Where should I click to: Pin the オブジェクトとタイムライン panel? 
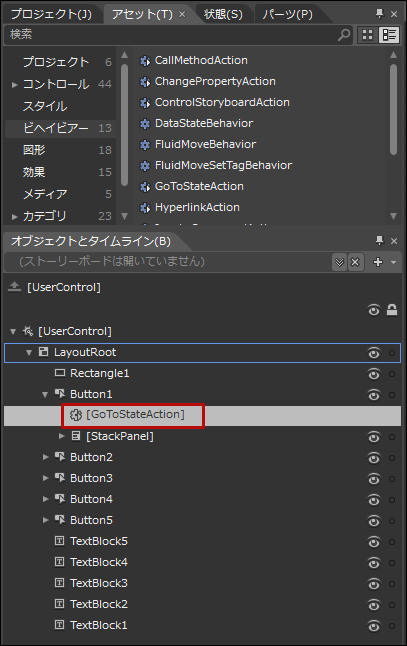[x=379, y=241]
